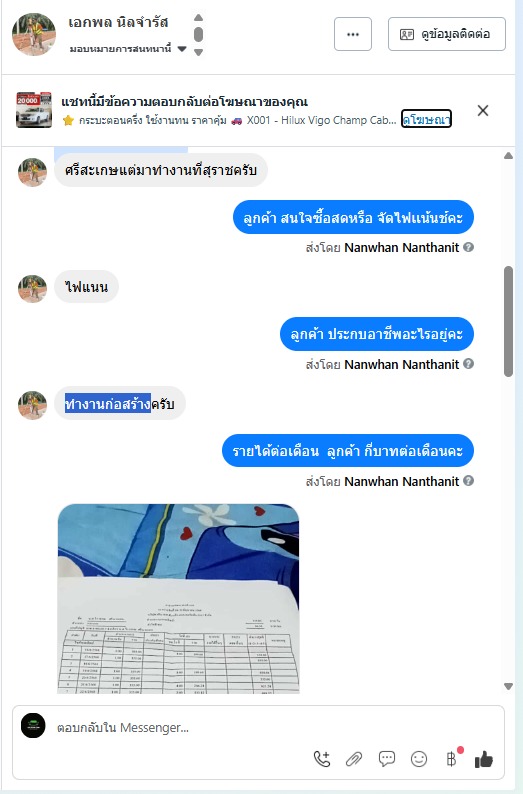Open saved replies speech bubble icon

click(x=387, y=759)
